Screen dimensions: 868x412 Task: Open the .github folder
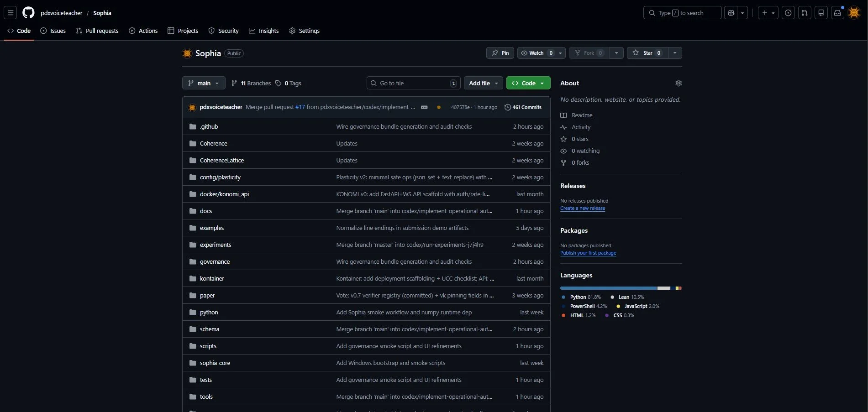coord(209,126)
